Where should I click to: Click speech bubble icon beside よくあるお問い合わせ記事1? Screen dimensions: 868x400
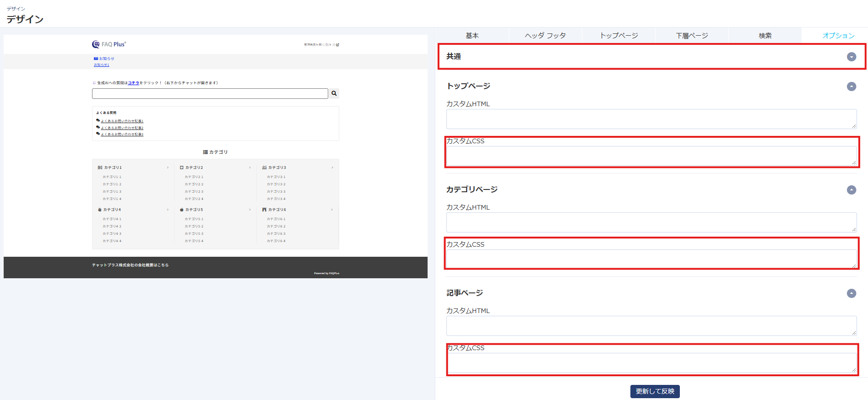[98, 121]
